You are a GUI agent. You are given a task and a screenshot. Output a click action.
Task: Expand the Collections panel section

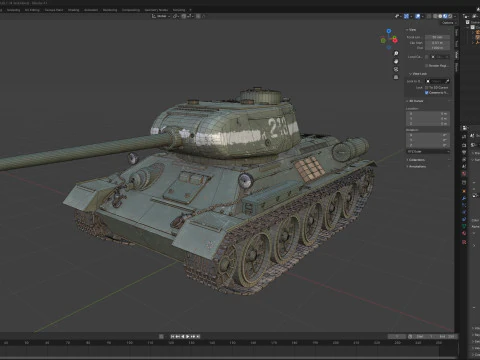pos(415,160)
